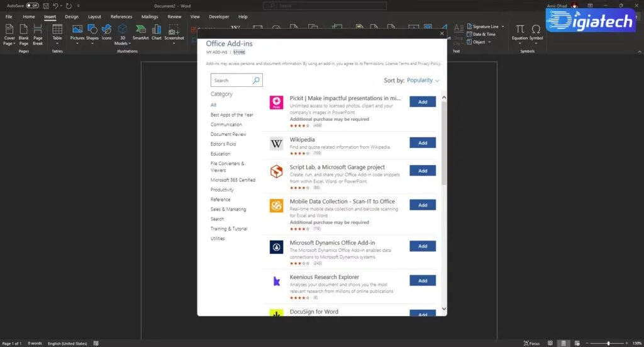Expand the Object dropdown arrow

click(x=489, y=42)
